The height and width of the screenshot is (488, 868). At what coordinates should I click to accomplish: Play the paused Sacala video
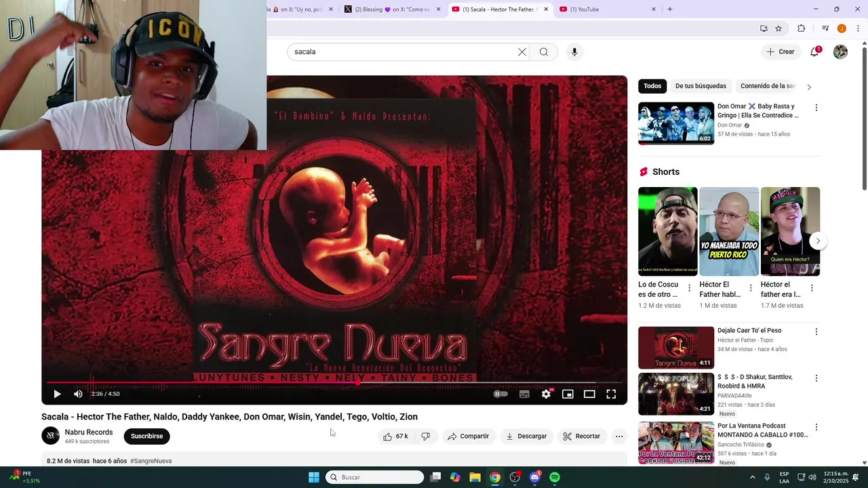click(57, 394)
